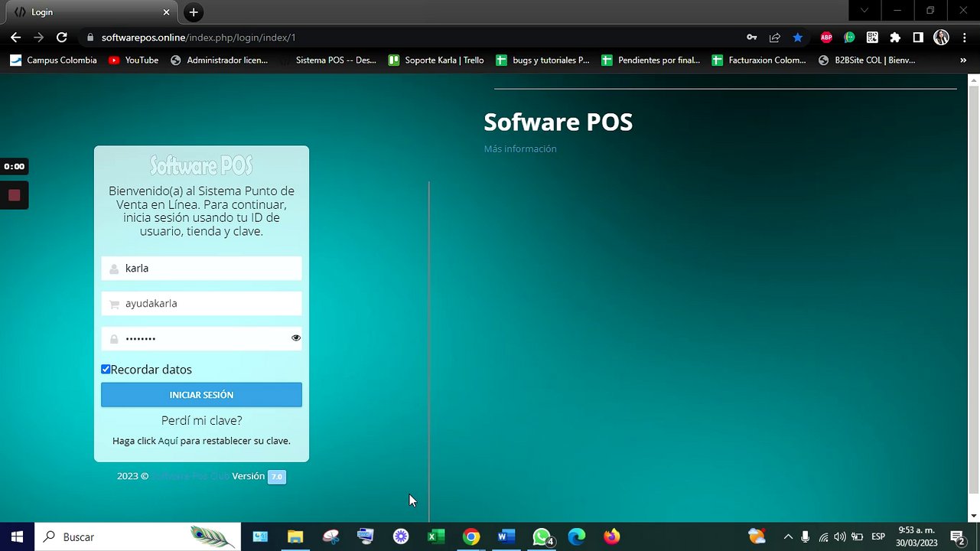Image resolution: width=980 pixels, height=551 pixels.
Task: Open the B2BSite COL bookmark
Action: coord(867,60)
